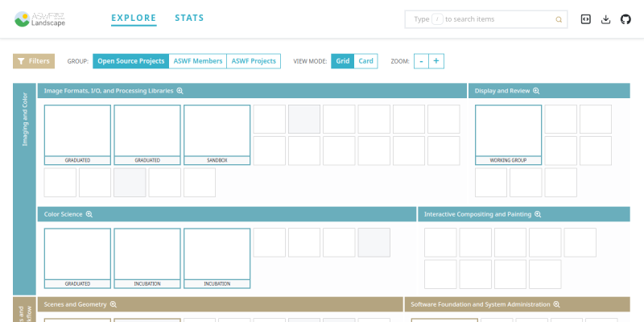Select ASWF Projects group
The height and width of the screenshot is (322, 644).
tap(254, 61)
